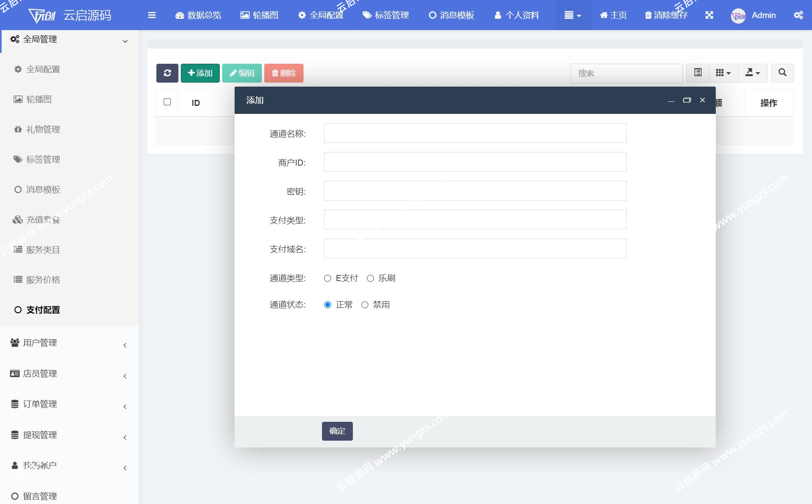Collapse the 全局管理 sidebar section
The height and width of the screenshot is (504, 812).
124,40
